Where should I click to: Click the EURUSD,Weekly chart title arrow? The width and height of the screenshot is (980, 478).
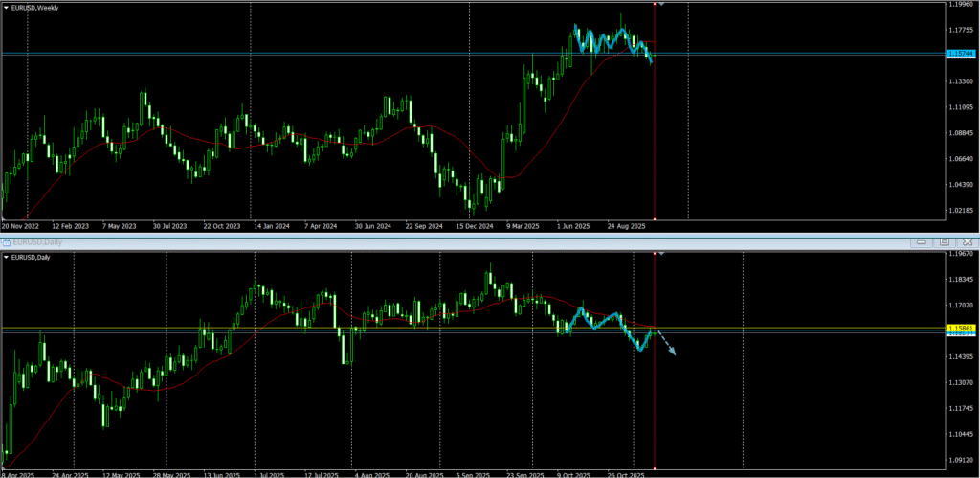(7, 7)
